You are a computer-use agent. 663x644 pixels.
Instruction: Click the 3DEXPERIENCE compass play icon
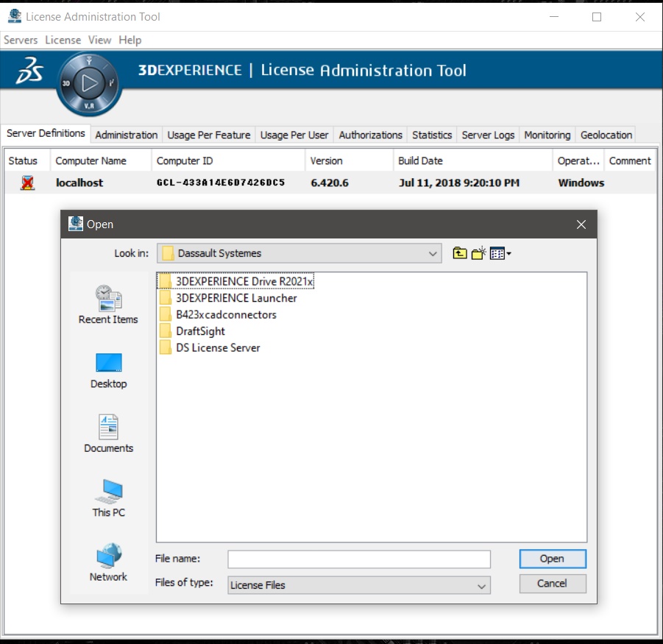coord(89,83)
